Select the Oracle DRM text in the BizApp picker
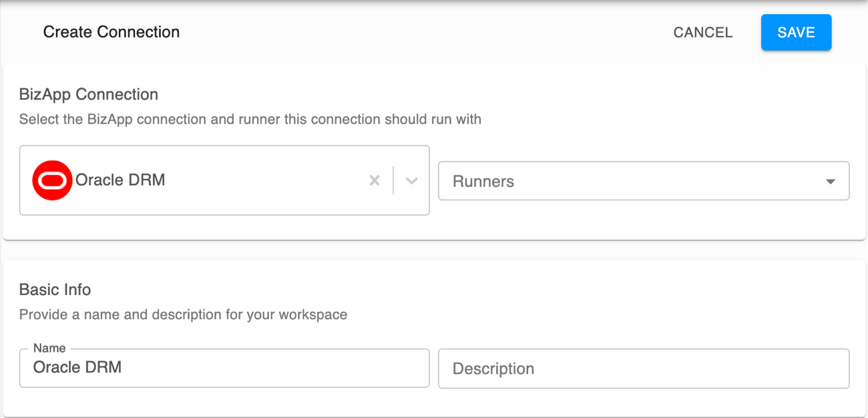Image resolution: width=868 pixels, height=418 pixels. click(121, 180)
